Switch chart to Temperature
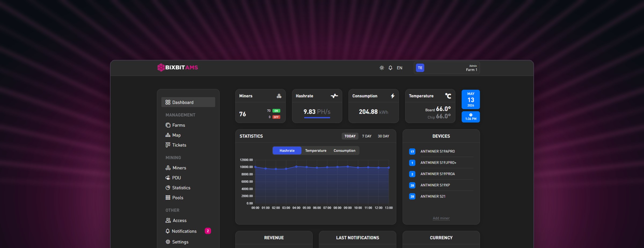 click(316, 150)
